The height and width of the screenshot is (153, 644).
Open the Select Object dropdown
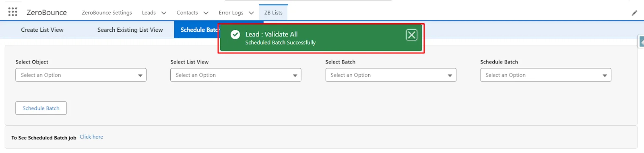81,75
